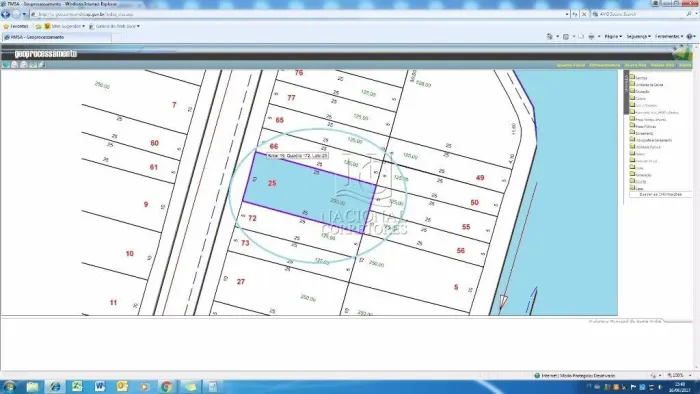The image size is (700, 394).
Task: Open the Infraestrutura link
Action: (x=604, y=65)
